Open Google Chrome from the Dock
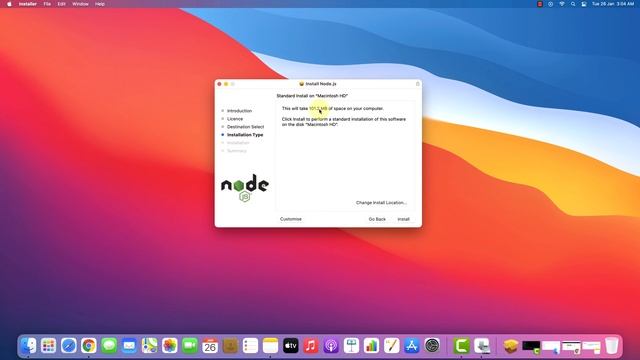The width and height of the screenshot is (640, 360). (89, 346)
